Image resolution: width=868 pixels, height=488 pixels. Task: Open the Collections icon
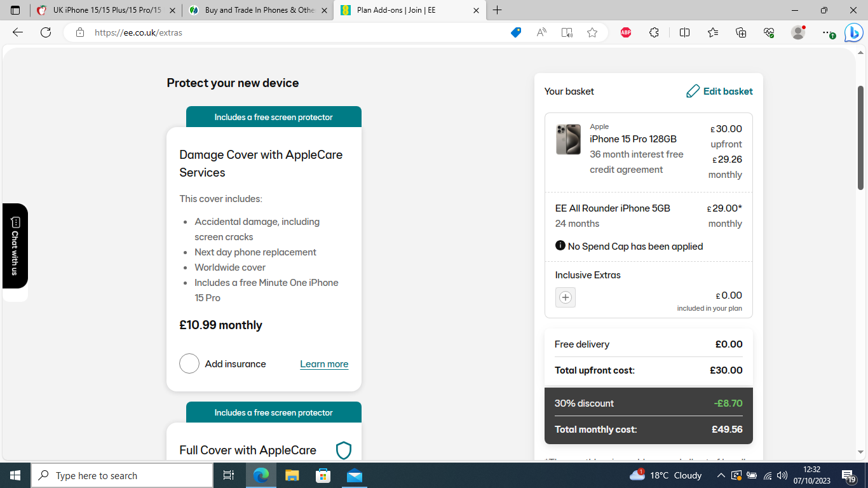(741, 32)
